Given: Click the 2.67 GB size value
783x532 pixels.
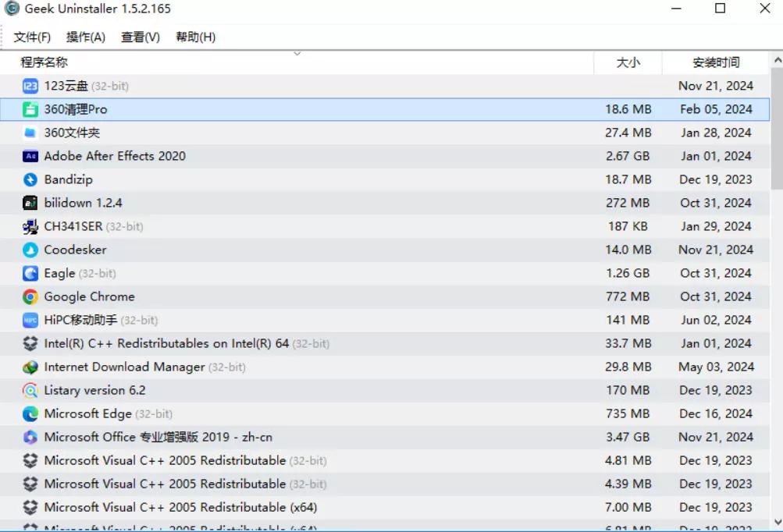Looking at the screenshot, I should click(628, 156).
